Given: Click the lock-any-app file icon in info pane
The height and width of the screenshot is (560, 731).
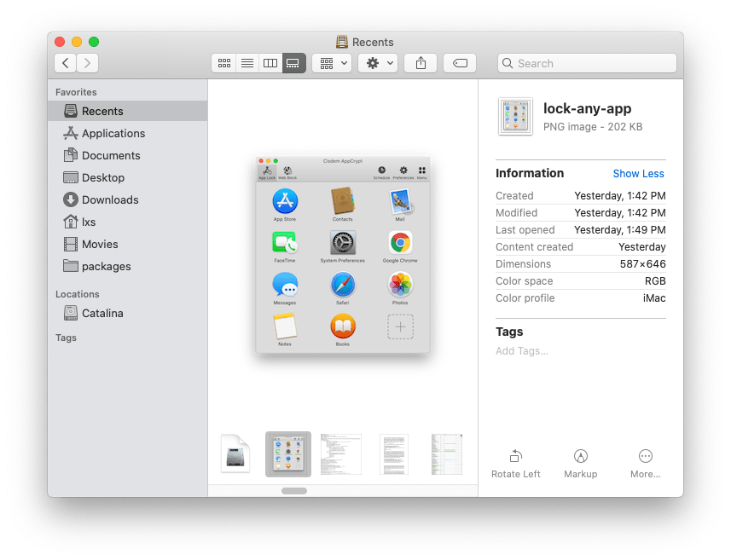Looking at the screenshot, I should [515, 117].
